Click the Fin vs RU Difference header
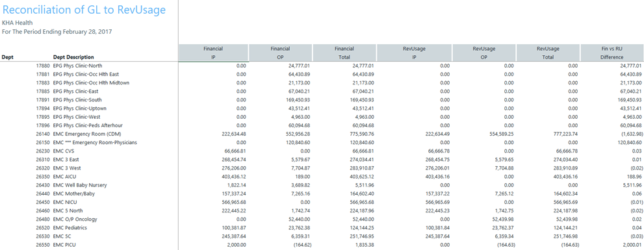644x250 pixels. 612,53
